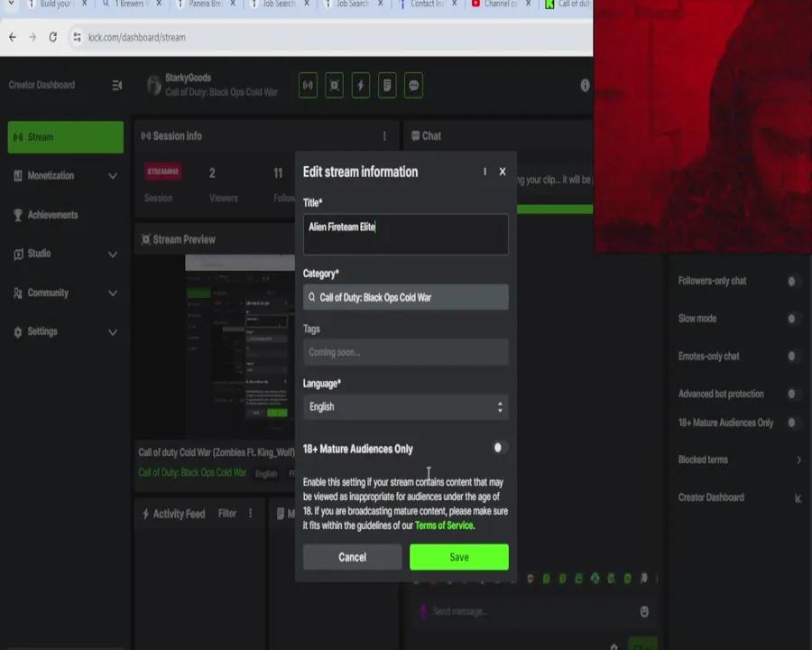Enable Emotes-only chat
Viewport: 812px width, 650px height.
pyautogui.click(x=792, y=356)
